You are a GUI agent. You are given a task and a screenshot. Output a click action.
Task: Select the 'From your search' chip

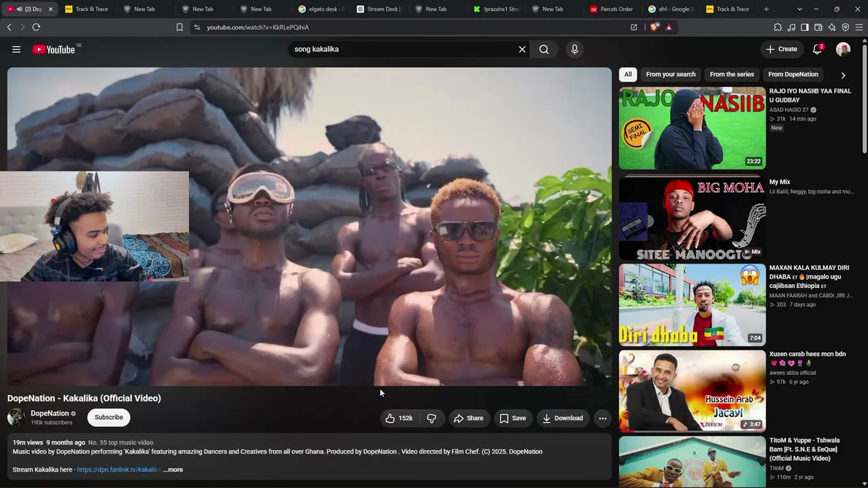(671, 75)
